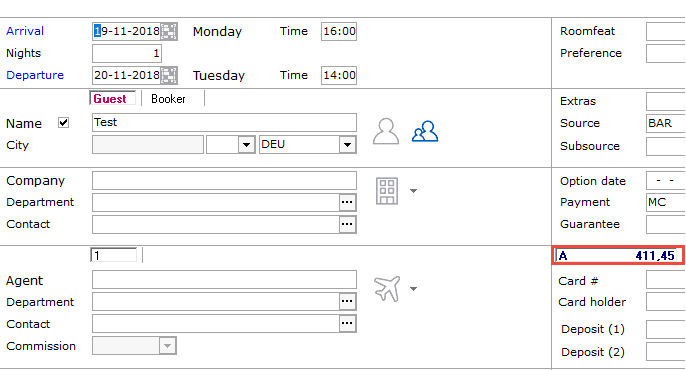The height and width of the screenshot is (370, 686).
Task: Expand the dropdown next to the City field
Action: (x=246, y=145)
